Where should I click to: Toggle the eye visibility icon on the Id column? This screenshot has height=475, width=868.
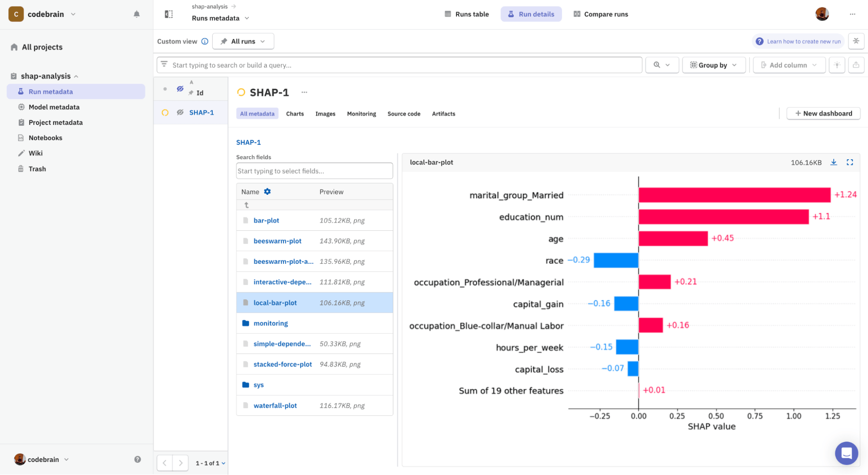[x=180, y=88]
